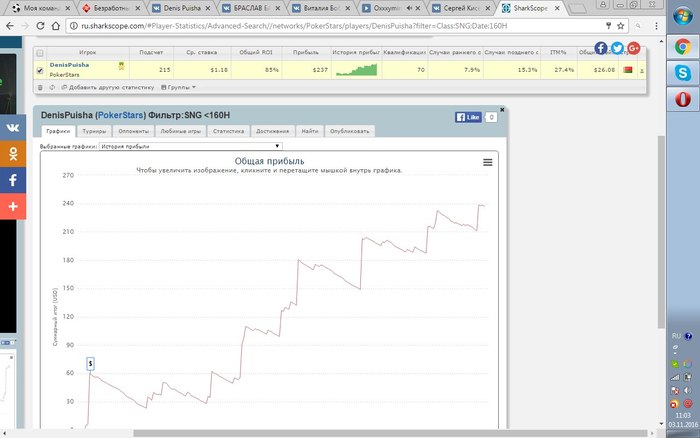Switch to the Статистика tab
The height and width of the screenshot is (438, 700).
[228, 131]
